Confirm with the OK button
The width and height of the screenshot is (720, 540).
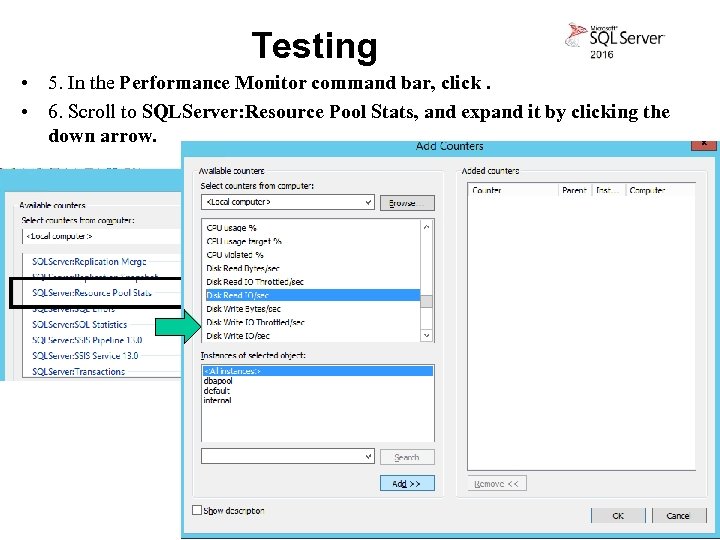tap(618, 516)
